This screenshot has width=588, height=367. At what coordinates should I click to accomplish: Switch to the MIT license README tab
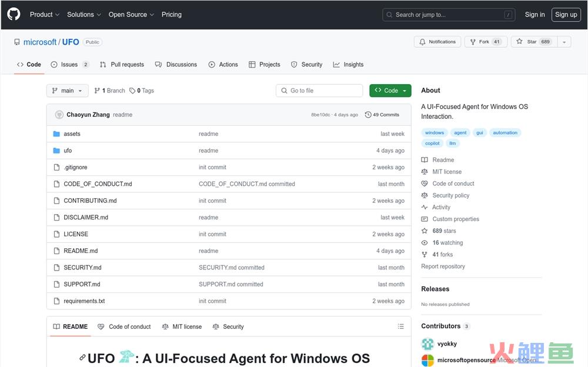(182, 326)
